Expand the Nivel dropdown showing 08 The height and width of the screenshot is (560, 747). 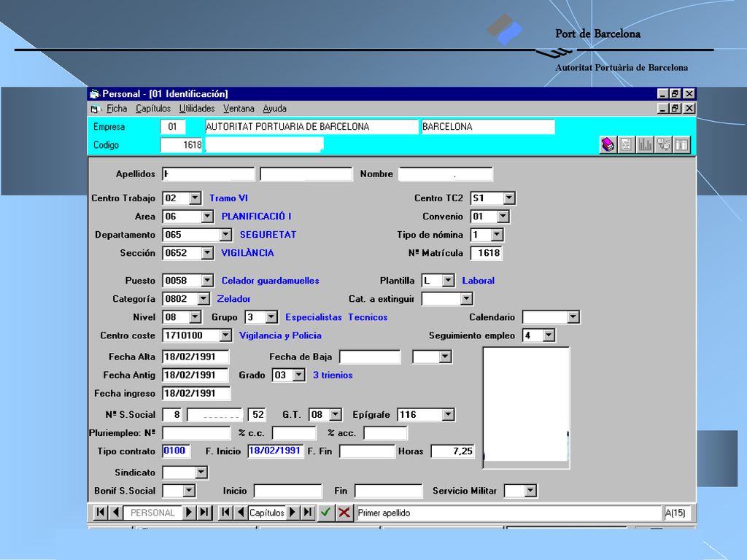click(x=195, y=317)
